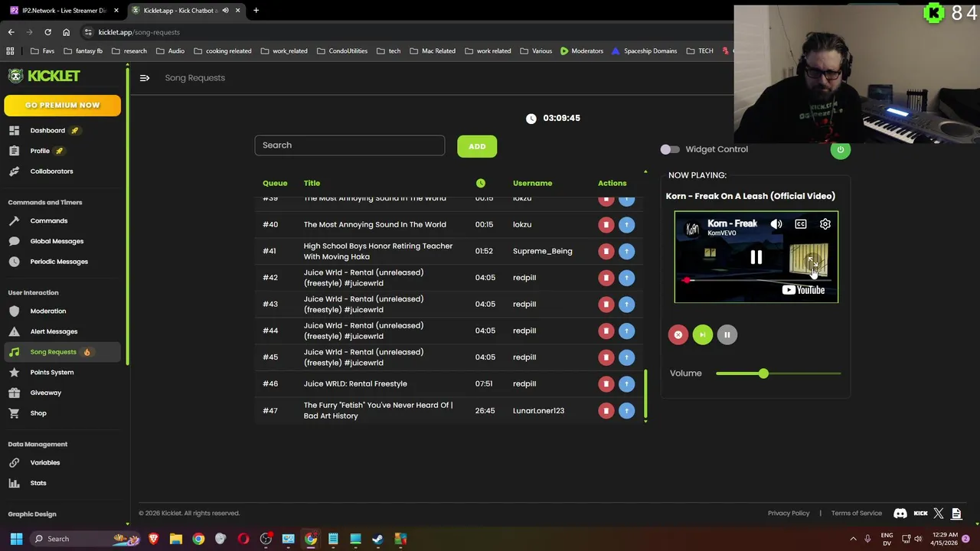Click GO PREMIUM NOW button
The height and width of the screenshot is (551, 980).
click(x=62, y=105)
